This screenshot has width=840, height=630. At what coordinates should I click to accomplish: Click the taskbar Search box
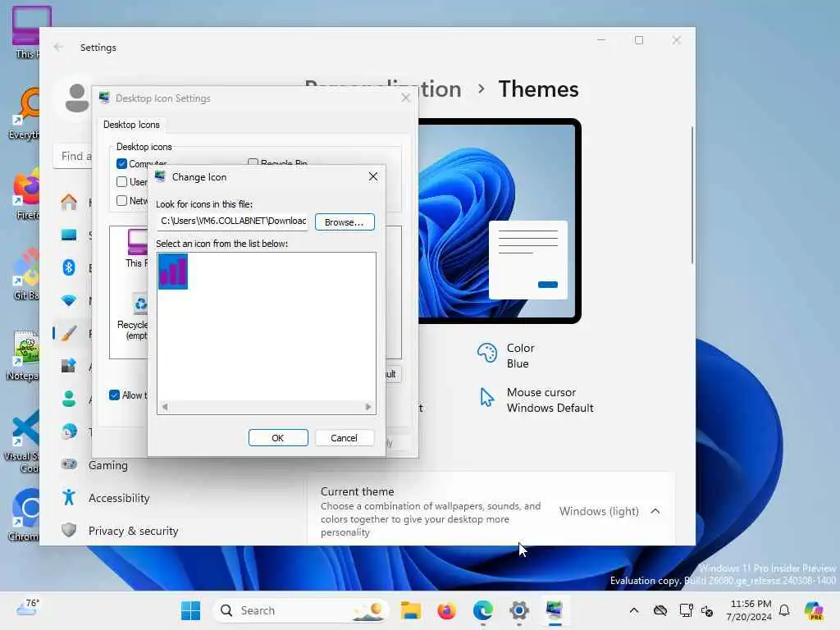pos(300,610)
